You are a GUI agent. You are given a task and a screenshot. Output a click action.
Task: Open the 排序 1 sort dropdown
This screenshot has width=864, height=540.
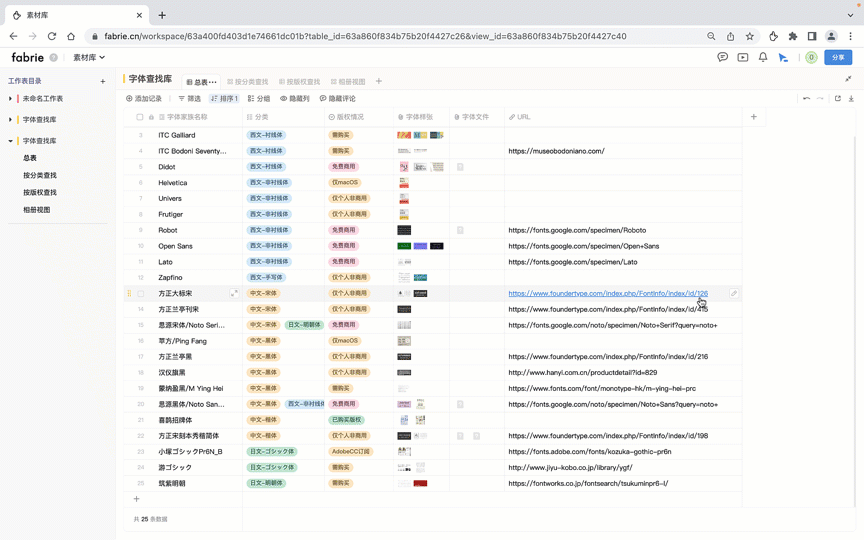(x=224, y=99)
